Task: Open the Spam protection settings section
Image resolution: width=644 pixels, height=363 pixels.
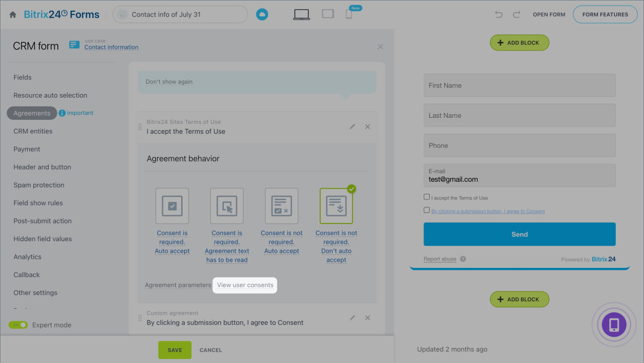Action: [x=39, y=185]
